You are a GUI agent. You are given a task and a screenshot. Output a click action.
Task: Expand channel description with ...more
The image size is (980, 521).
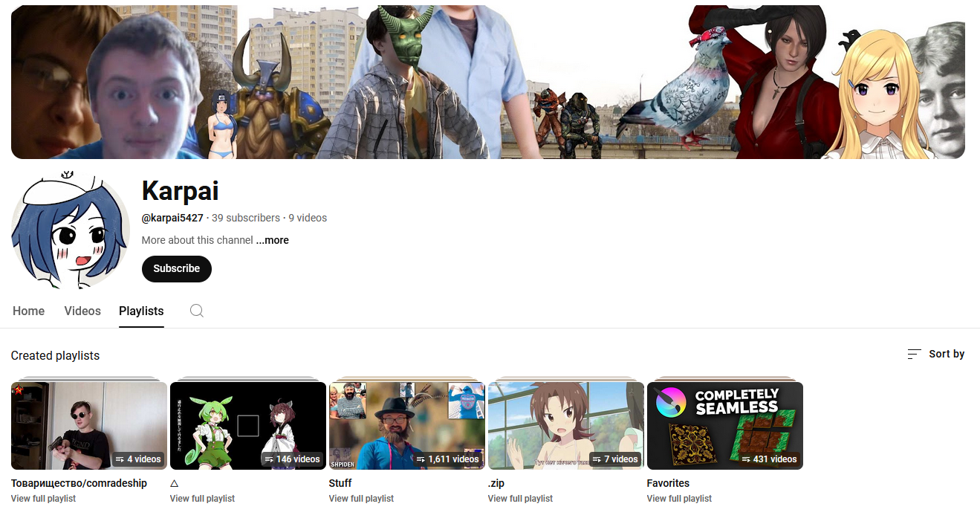tap(272, 240)
